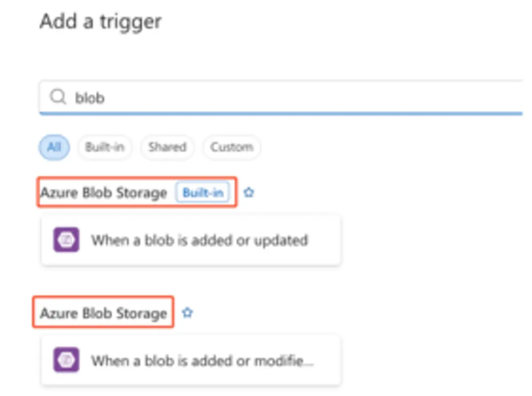Favorite the built-in Azure Blob Storage connector star
The height and width of the screenshot is (396, 532).
pyautogui.click(x=249, y=192)
